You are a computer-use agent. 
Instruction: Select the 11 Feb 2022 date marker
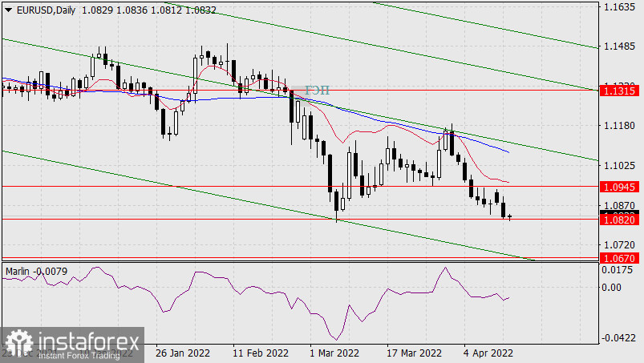[259, 353]
